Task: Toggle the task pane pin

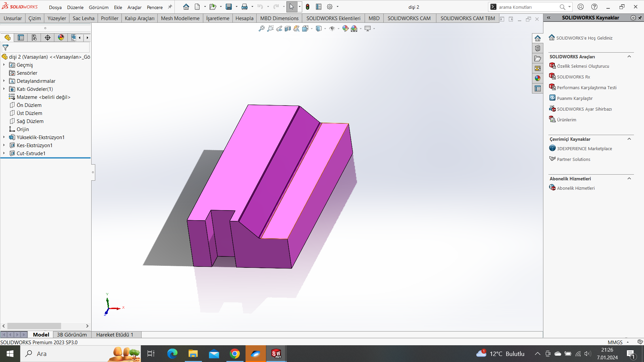Action: pos(640,18)
